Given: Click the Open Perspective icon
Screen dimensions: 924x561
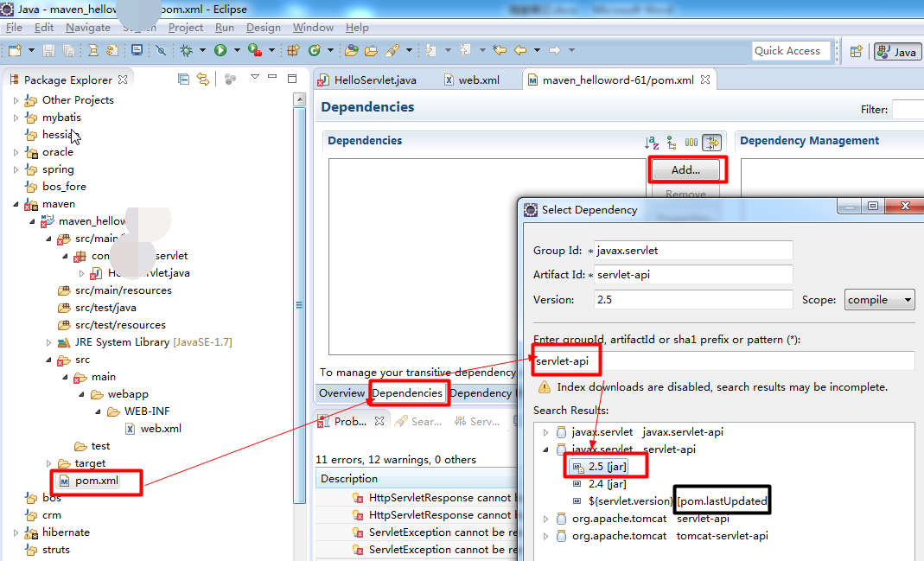Looking at the screenshot, I should (x=857, y=51).
